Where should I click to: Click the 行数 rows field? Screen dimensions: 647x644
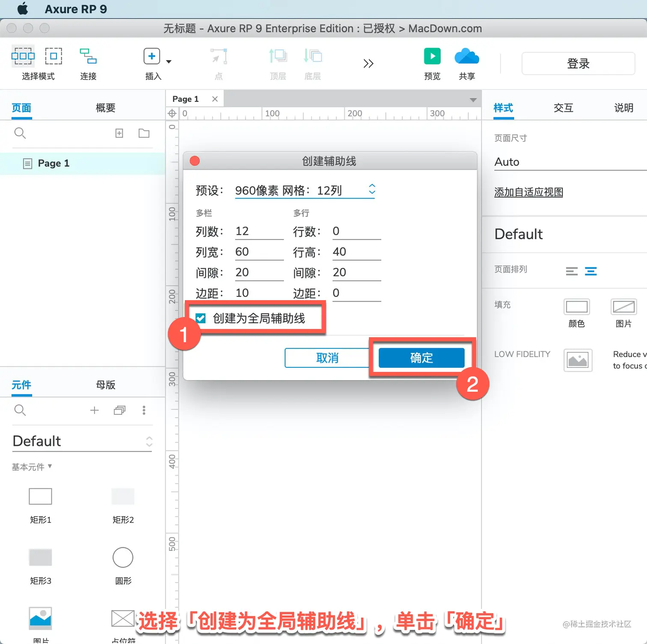click(356, 231)
